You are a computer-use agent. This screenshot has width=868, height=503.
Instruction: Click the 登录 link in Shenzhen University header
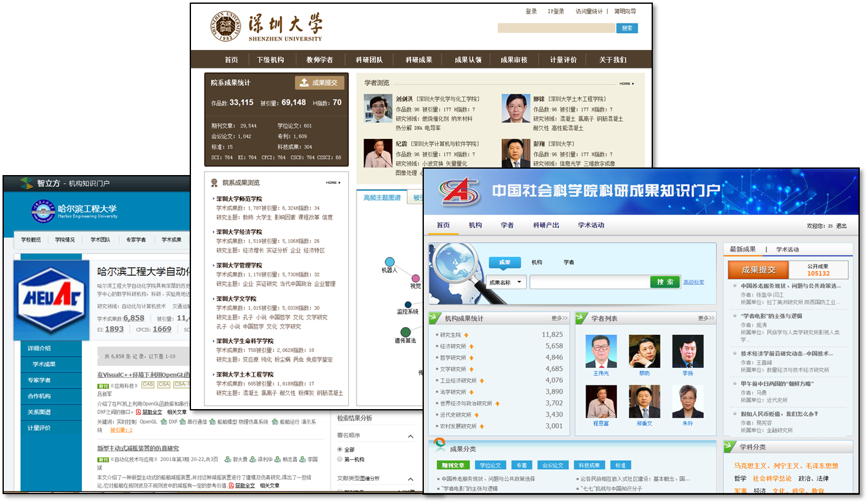[531, 11]
